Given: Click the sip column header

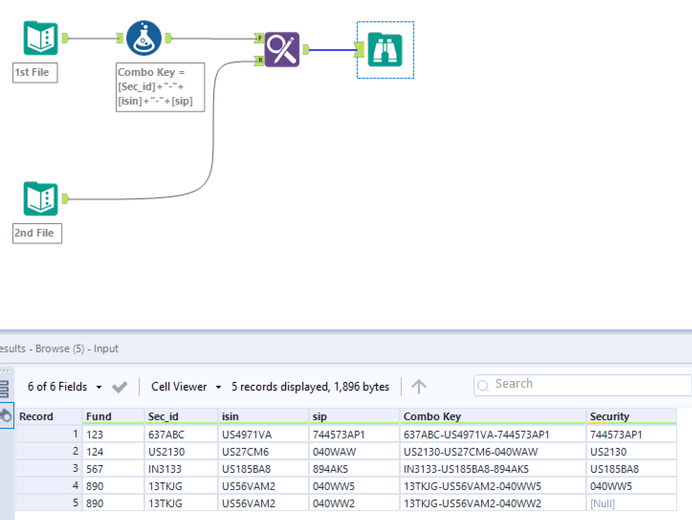Looking at the screenshot, I should 354,416.
